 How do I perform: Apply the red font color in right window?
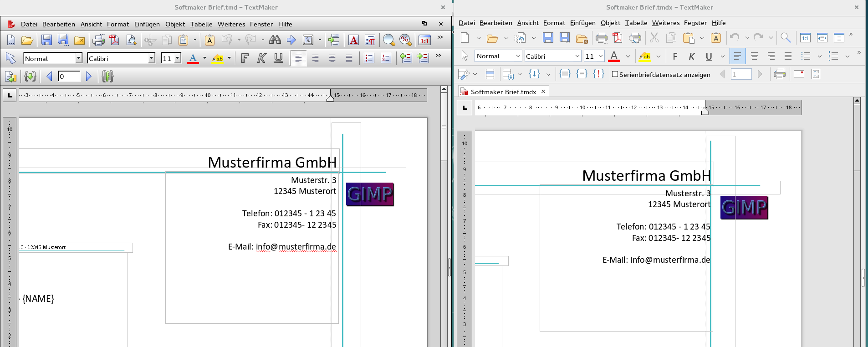614,56
